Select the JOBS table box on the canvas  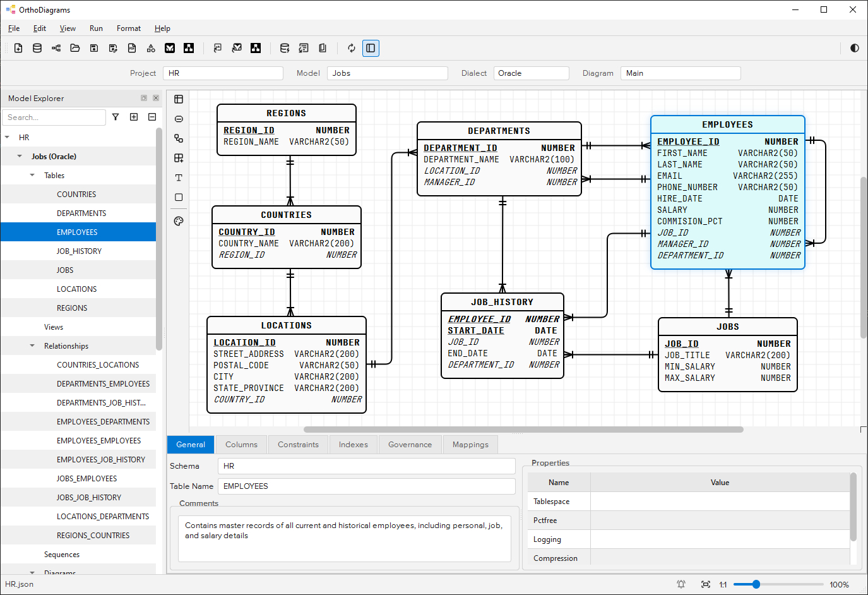pyautogui.click(x=728, y=354)
